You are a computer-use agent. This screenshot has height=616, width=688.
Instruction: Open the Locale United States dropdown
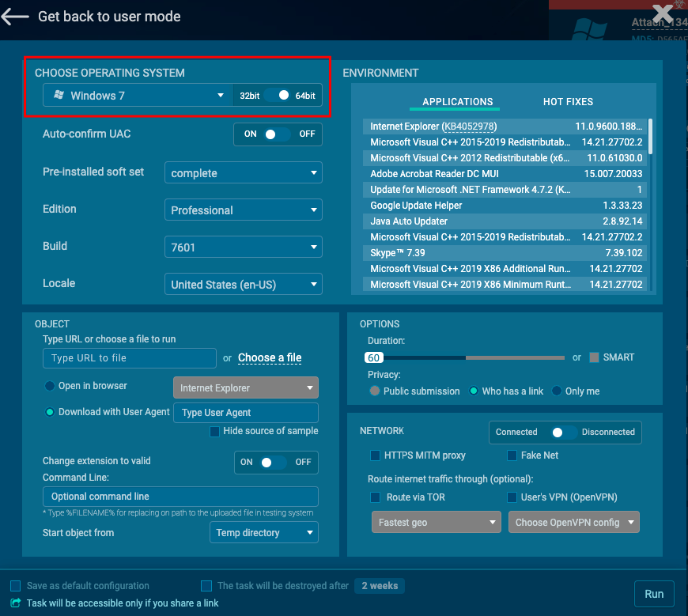point(244,285)
